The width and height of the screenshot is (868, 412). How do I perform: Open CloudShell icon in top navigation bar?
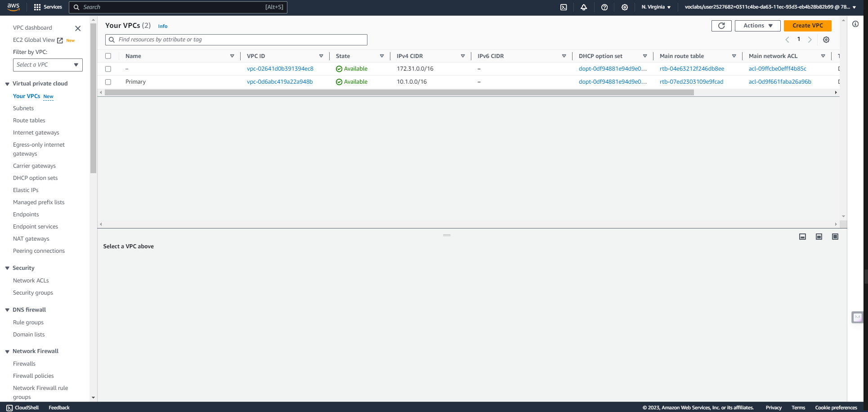click(564, 7)
